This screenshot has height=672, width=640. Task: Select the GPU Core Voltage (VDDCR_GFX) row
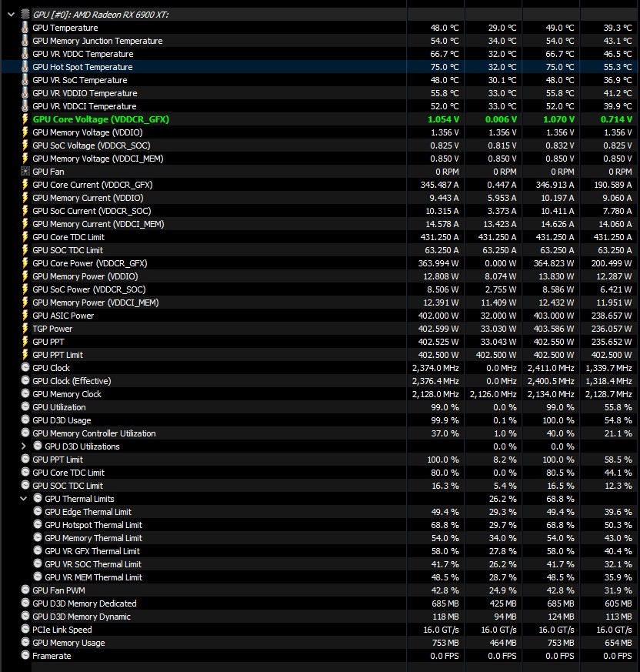tap(319, 119)
